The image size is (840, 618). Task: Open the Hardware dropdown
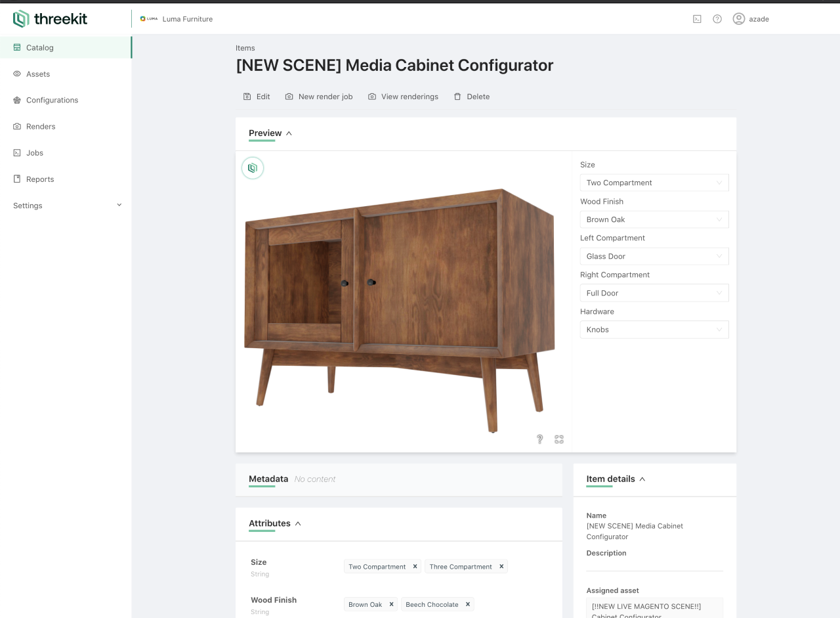[654, 330]
